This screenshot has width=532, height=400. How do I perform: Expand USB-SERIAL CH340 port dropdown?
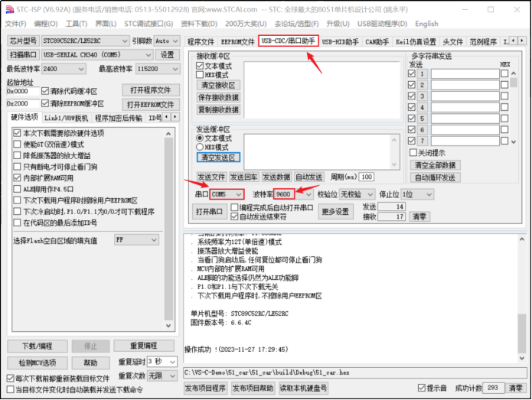pyautogui.click(x=149, y=54)
